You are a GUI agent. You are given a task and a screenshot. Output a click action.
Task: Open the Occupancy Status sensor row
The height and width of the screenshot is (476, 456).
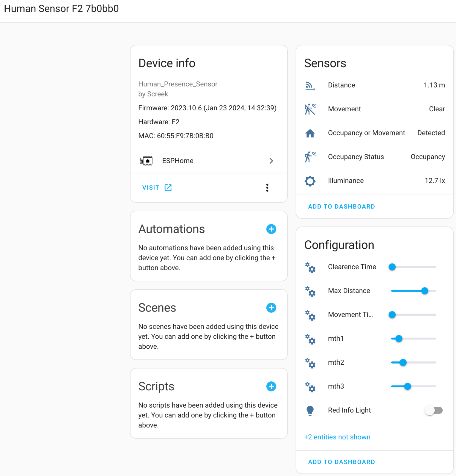click(375, 157)
